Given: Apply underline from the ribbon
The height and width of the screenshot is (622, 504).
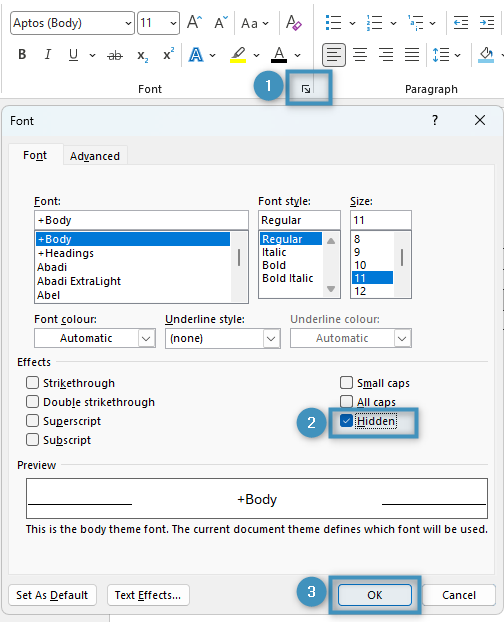Looking at the screenshot, I should (x=73, y=54).
